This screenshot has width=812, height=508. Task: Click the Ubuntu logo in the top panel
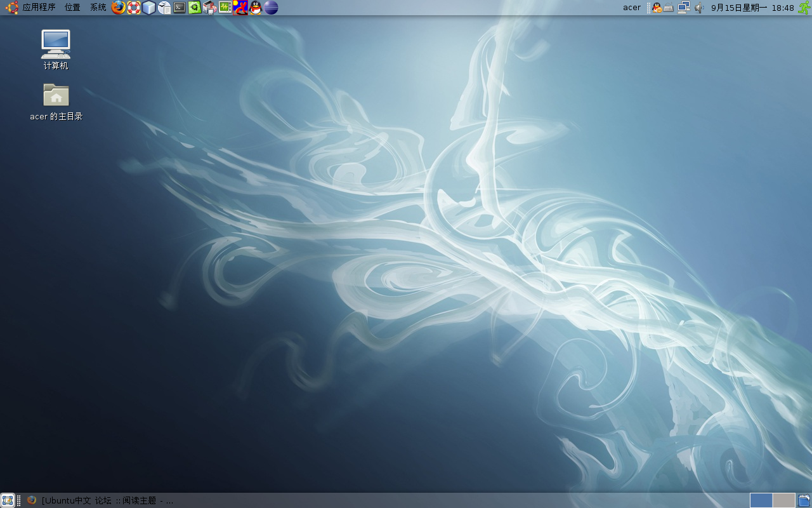(11, 8)
